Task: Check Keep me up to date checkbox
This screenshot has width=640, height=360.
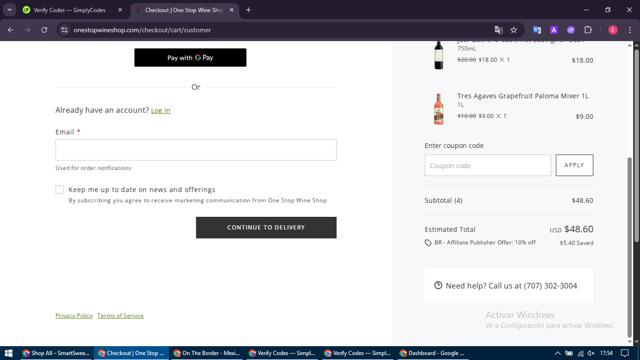Action: click(60, 189)
